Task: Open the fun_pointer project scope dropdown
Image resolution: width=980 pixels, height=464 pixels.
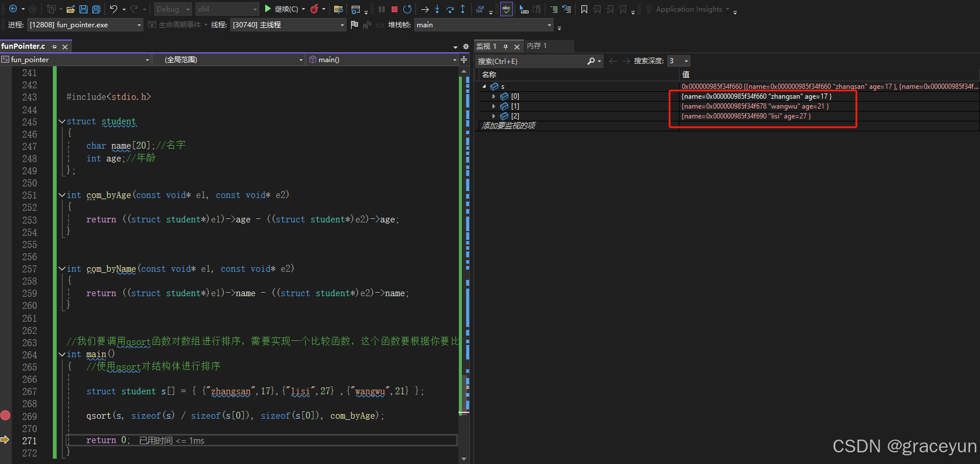Action: click(75, 59)
